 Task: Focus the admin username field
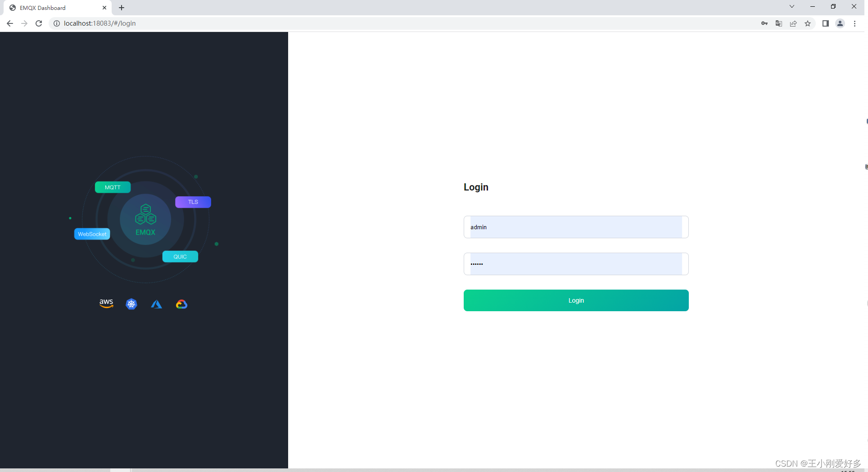click(x=576, y=227)
